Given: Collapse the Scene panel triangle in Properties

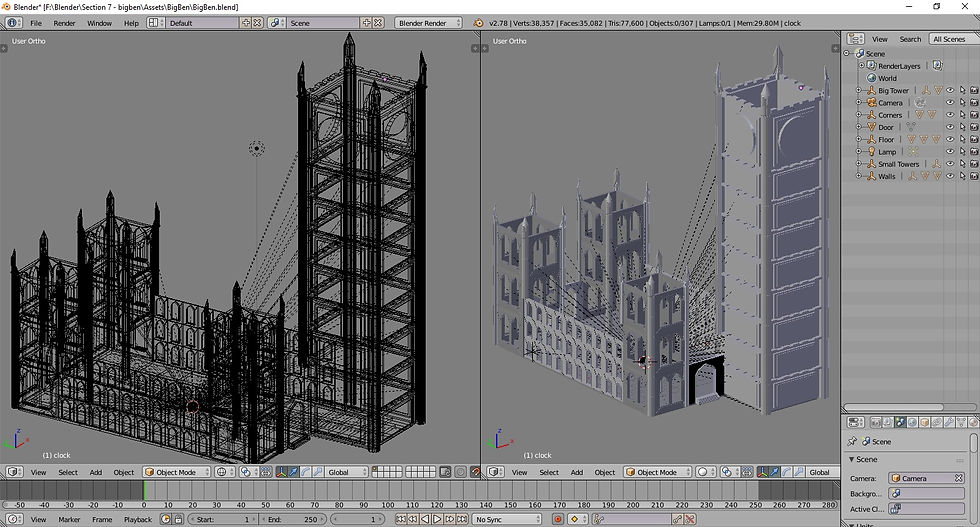Looking at the screenshot, I should click(x=851, y=459).
